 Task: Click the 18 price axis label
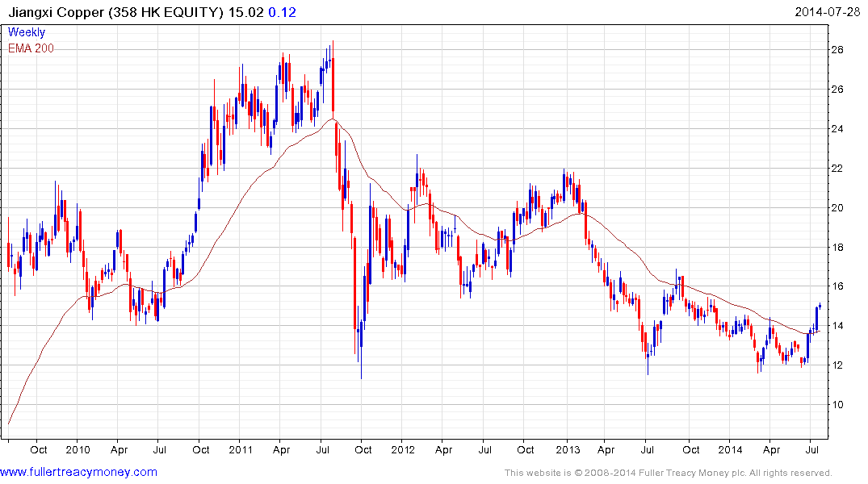coord(837,248)
